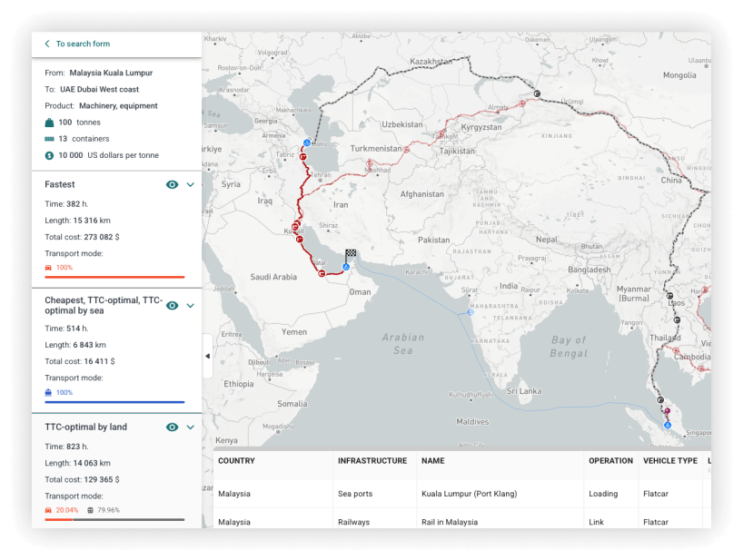
Task: Click the containers count icon
Action: click(x=47, y=139)
